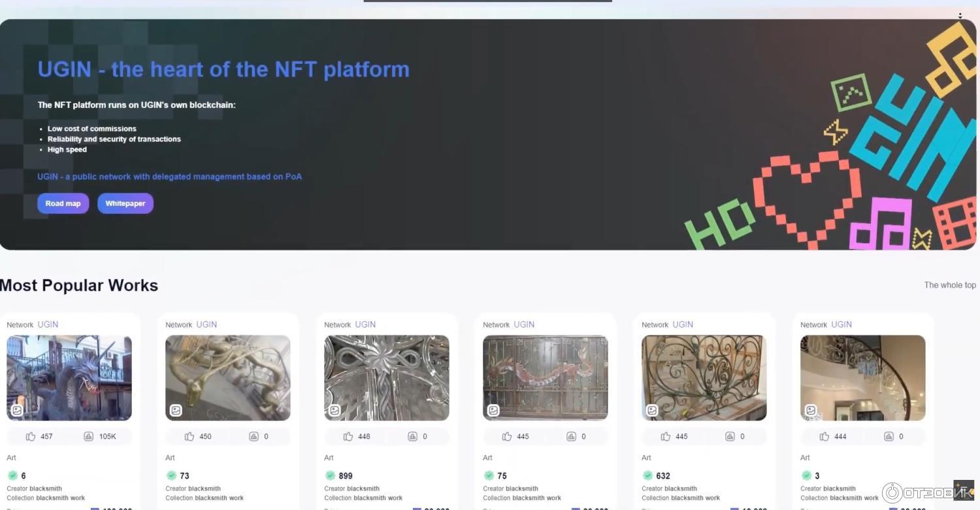Viewport: 980px width, 510px height.
Task: Click stats icon on card numbered 632
Action: click(730, 436)
